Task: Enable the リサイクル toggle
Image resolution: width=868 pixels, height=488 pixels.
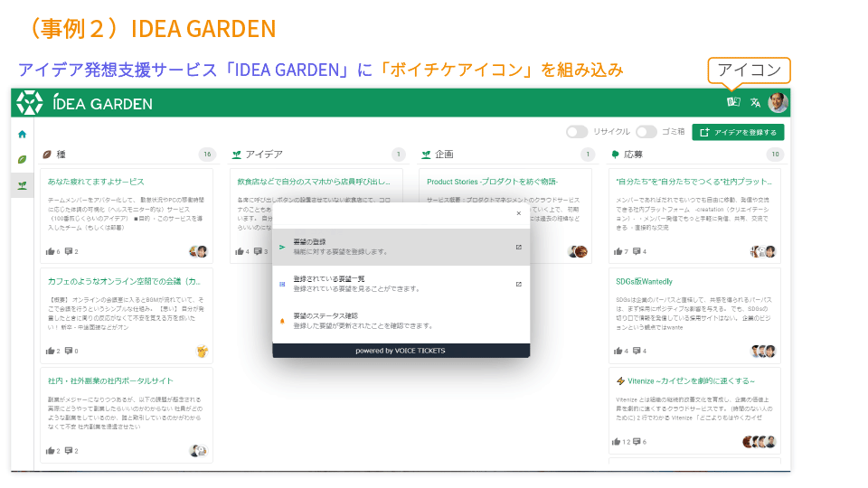Action: (x=576, y=132)
